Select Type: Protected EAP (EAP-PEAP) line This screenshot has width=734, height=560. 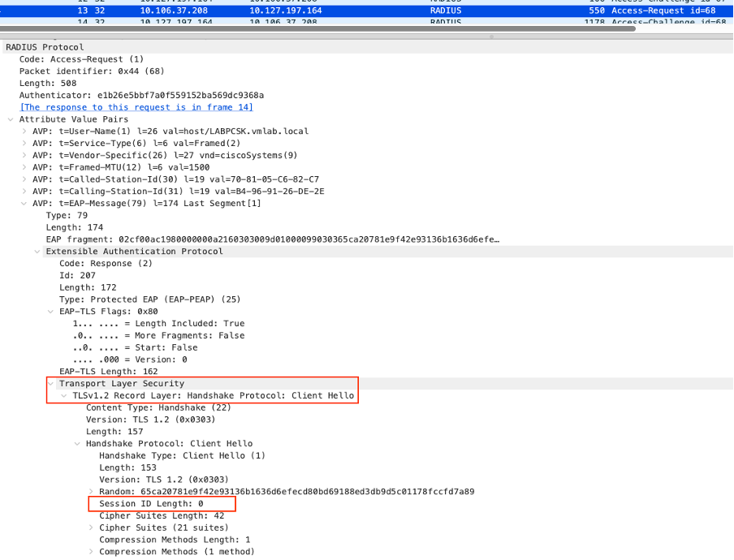(x=149, y=299)
